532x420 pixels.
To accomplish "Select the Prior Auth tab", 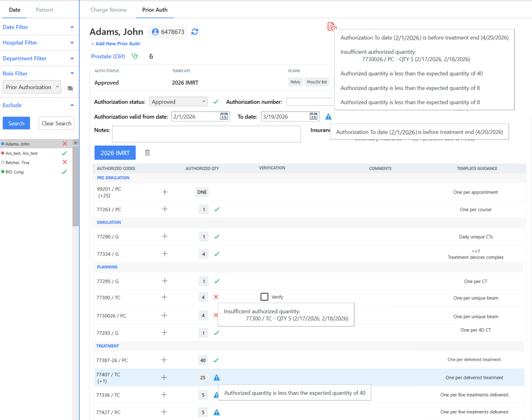I will pos(155,10).
